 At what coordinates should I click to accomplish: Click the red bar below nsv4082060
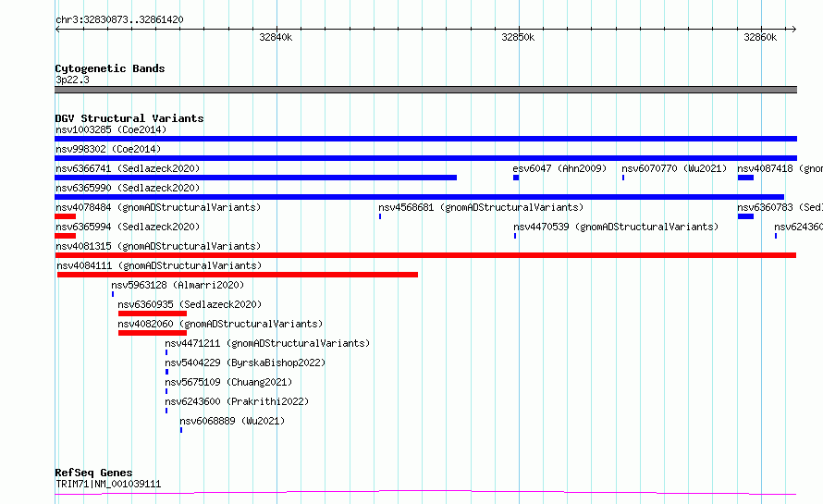point(153,333)
